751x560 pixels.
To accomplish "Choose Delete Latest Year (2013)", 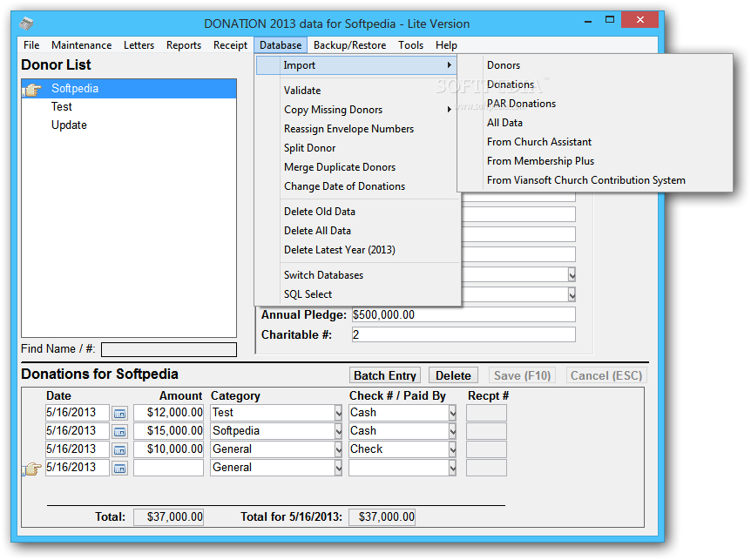I will (x=358, y=250).
